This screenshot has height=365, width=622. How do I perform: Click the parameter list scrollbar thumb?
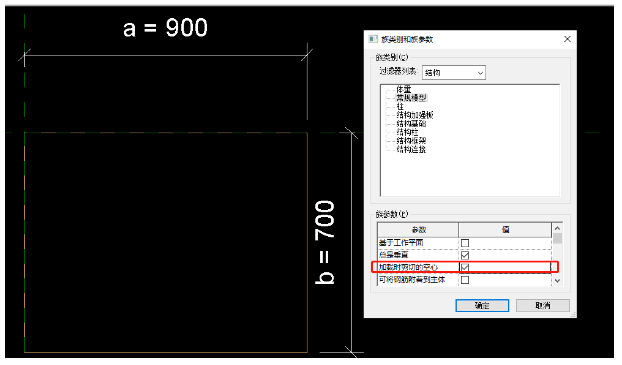(x=557, y=238)
